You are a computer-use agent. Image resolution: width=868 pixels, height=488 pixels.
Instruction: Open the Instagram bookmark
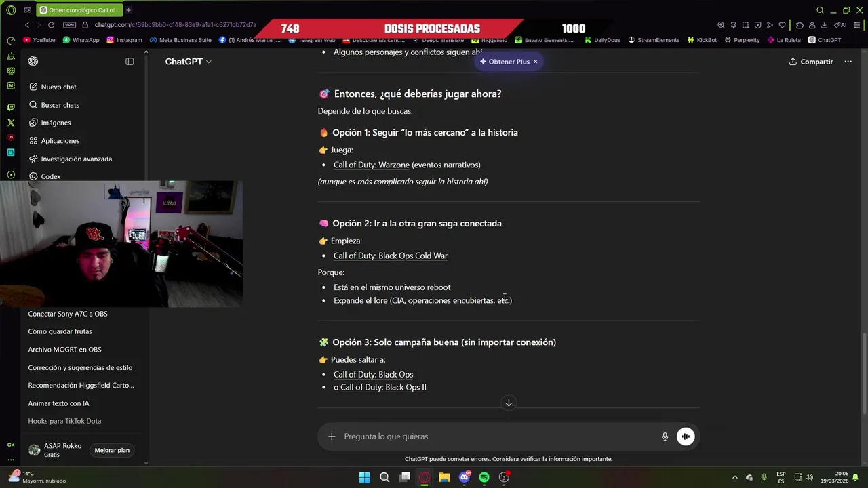point(124,40)
